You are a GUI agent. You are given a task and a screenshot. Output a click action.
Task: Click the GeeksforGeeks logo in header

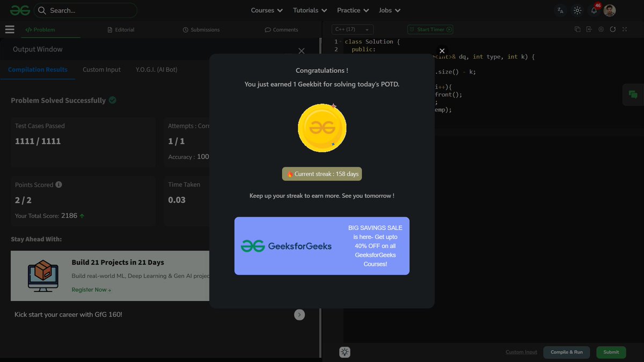click(19, 10)
